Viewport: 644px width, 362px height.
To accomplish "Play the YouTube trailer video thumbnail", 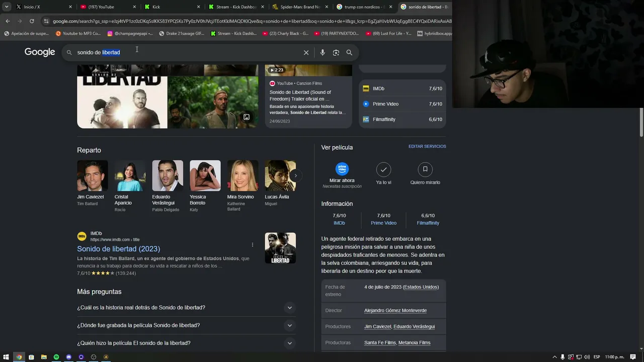I will click(x=308, y=70).
